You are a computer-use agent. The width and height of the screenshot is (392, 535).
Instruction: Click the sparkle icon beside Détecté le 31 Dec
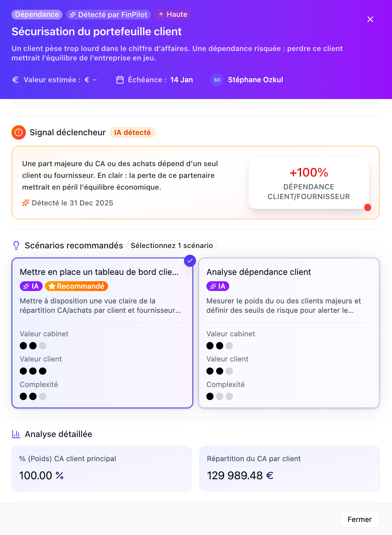point(26,203)
